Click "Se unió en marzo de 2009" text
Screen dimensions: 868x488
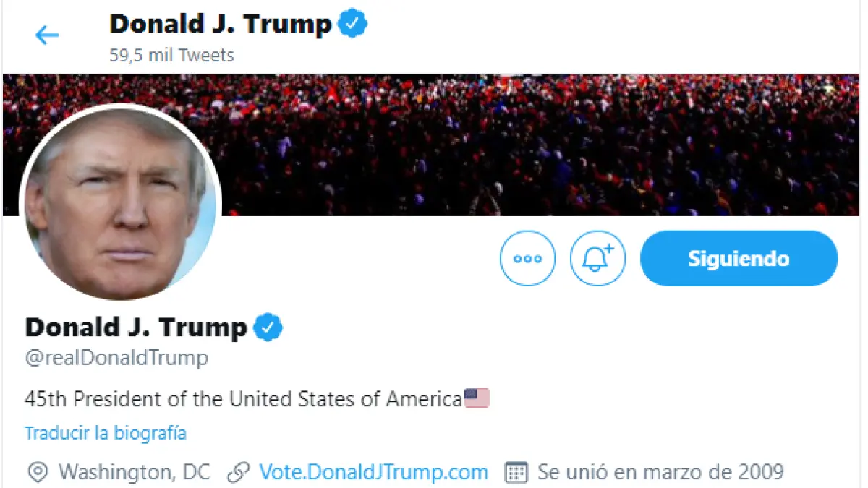coord(660,473)
